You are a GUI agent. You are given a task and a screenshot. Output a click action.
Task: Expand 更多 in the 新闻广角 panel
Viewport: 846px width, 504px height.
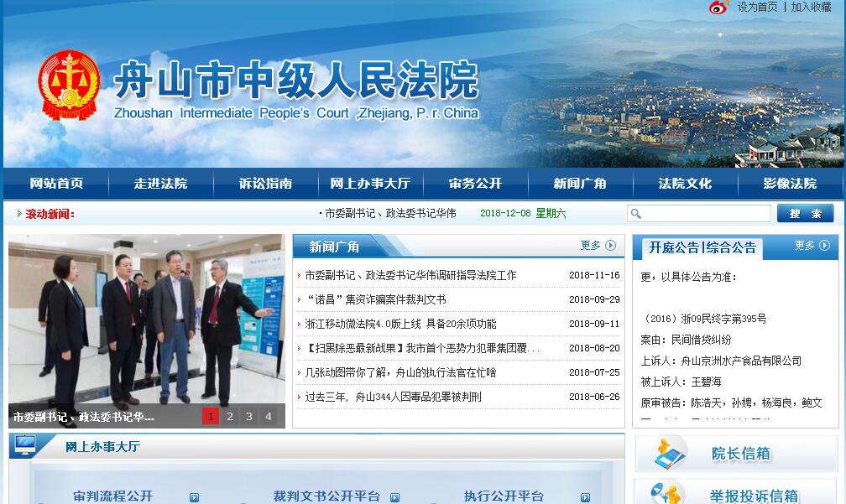coord(598,246)
